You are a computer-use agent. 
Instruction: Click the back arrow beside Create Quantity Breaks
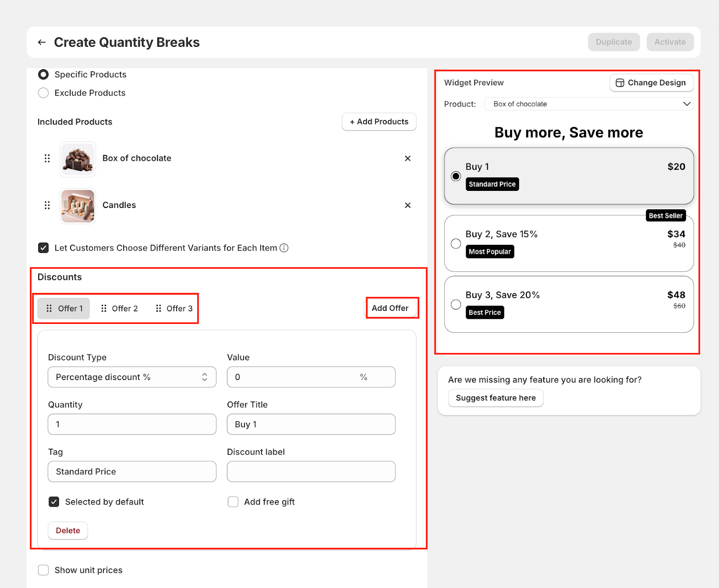pos(42,42)
